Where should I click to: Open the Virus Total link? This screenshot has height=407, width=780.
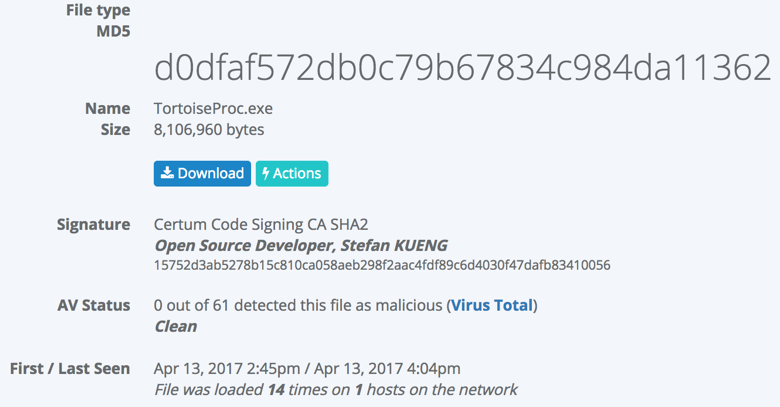(492, 305)
